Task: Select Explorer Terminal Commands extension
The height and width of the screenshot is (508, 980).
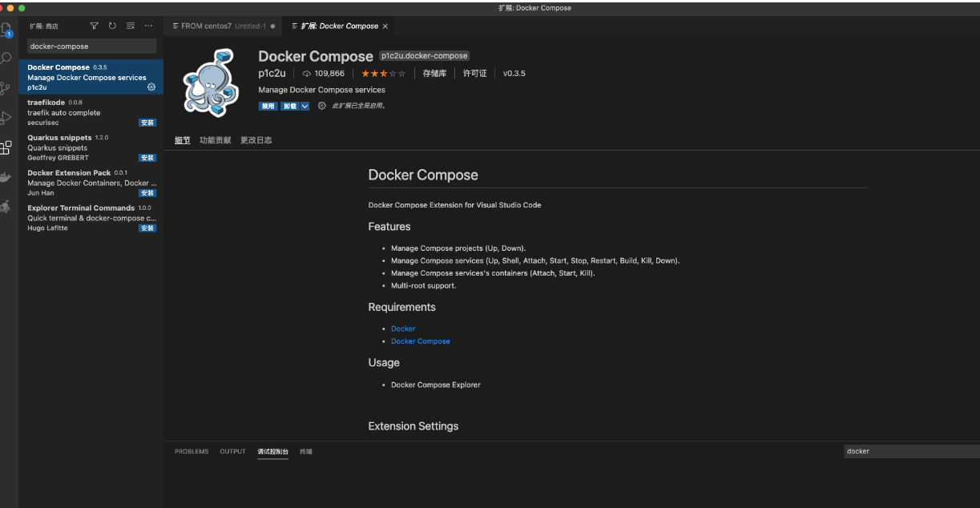Action: click(91, 218)
